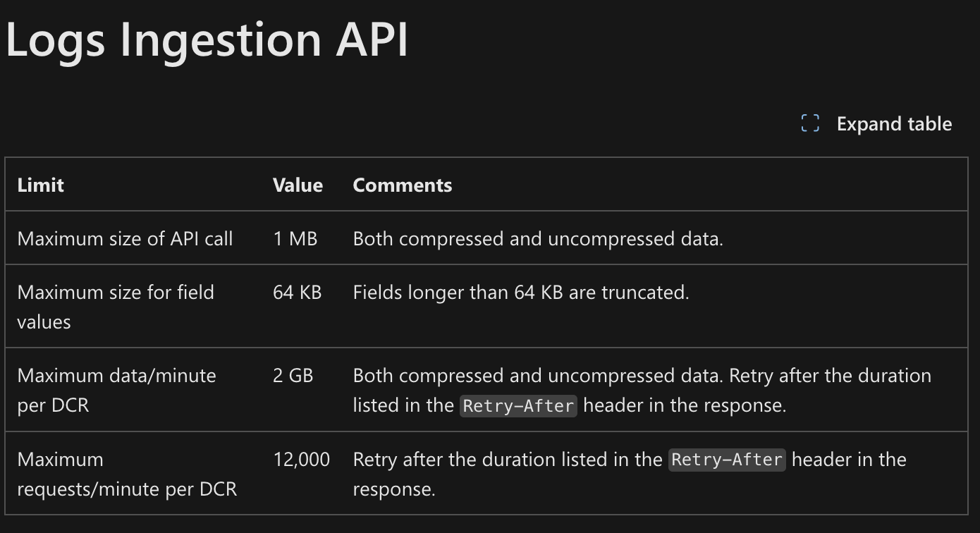Viewport: 980px width, 533px height.
Task: Click the Comments column header
Action: (x=402, y=185)
